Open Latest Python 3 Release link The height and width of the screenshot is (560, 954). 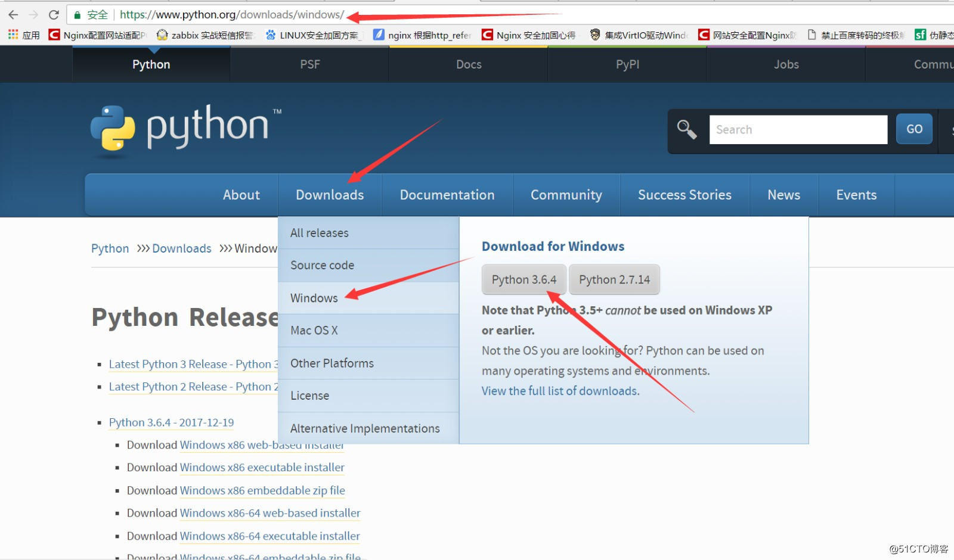[x=193, y=364]
